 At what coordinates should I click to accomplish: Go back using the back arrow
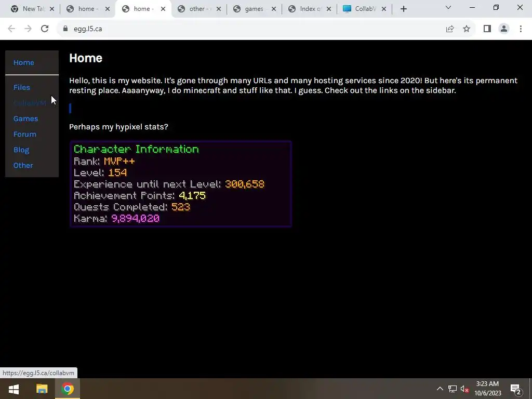(11, 29)
